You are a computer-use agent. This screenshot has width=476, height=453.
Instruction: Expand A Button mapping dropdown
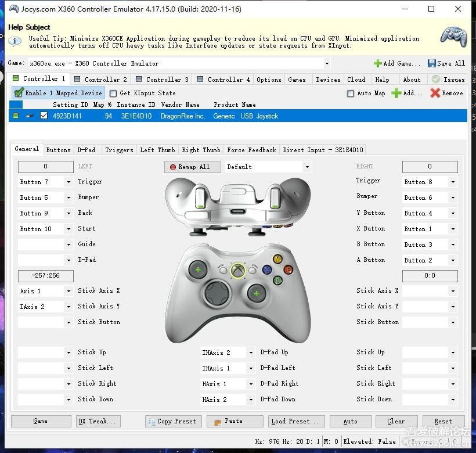453,260
